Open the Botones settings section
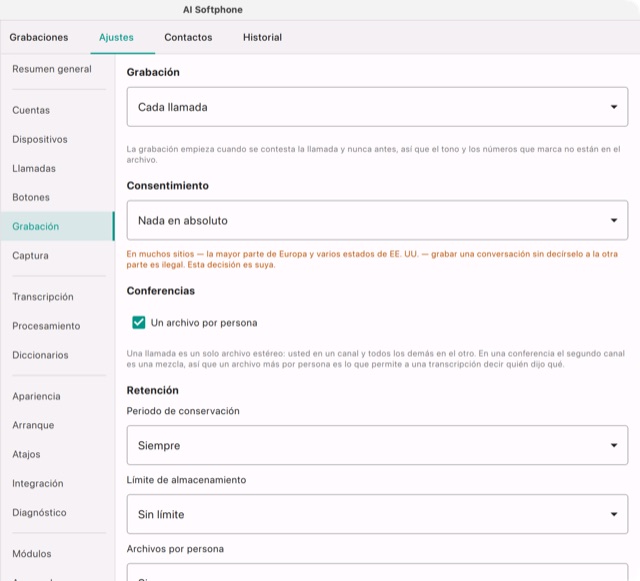The image size is (640, 581). 31,197
